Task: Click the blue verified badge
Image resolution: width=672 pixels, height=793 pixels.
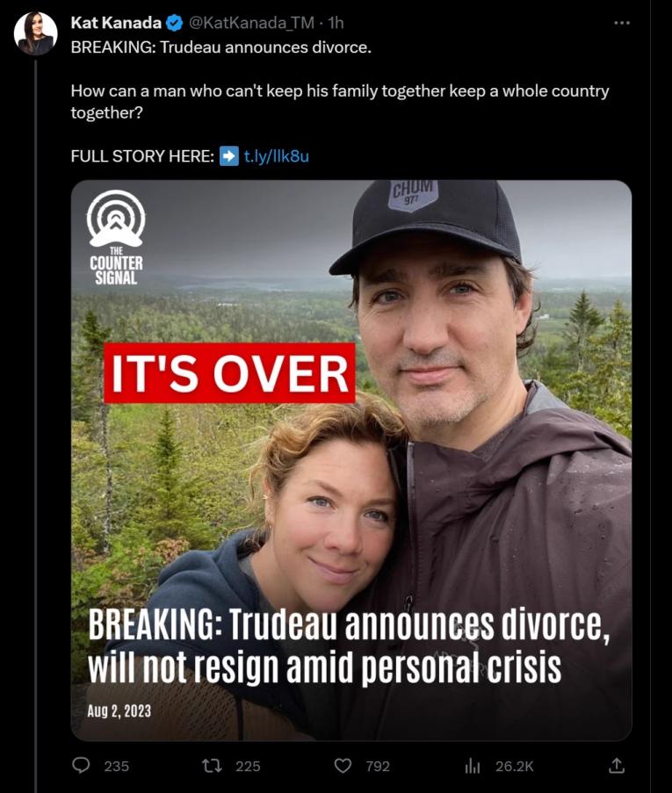Action: pos(175,23)
